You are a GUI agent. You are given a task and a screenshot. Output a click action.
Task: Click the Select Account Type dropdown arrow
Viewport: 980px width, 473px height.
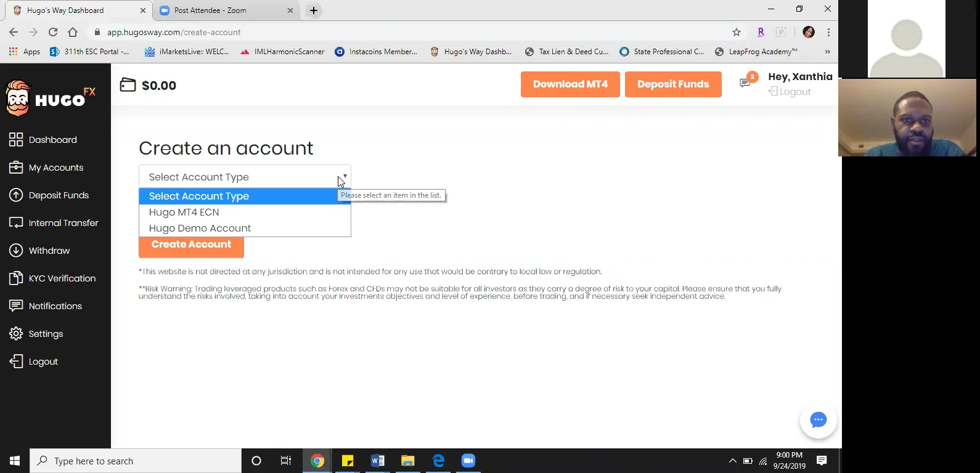click(345, 177)
